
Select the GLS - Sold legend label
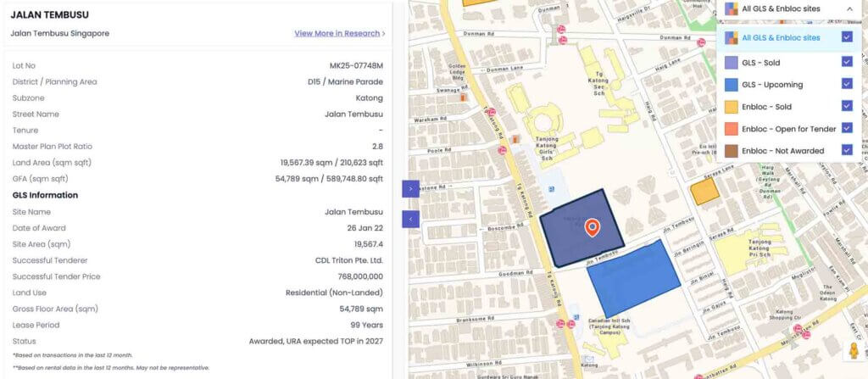point(760,63)
